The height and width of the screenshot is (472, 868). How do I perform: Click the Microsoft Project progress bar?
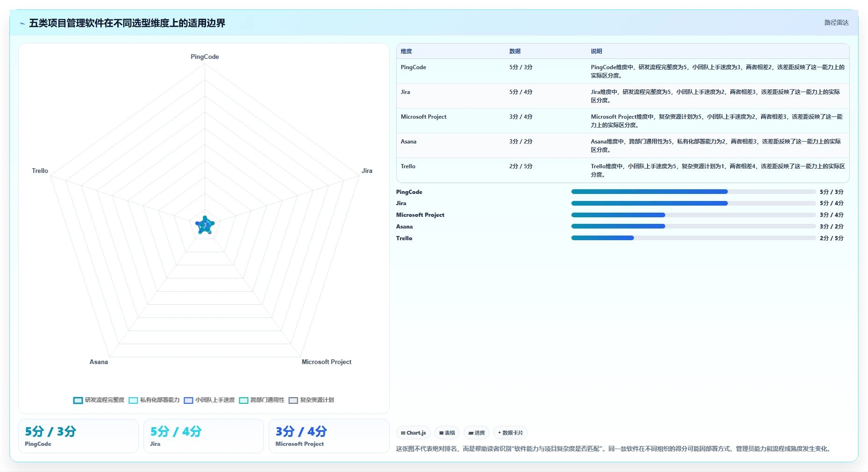[x=693, y=215]
